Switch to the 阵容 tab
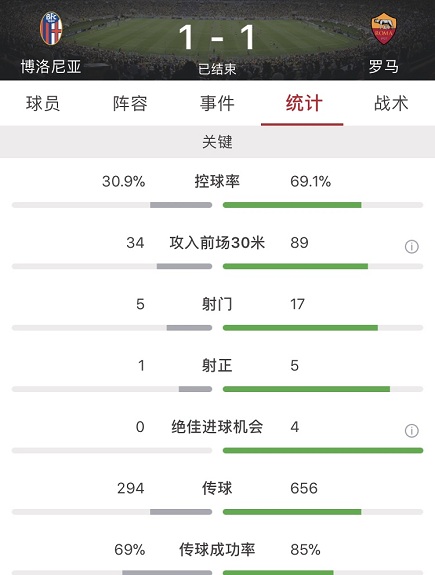 point(130,103)
